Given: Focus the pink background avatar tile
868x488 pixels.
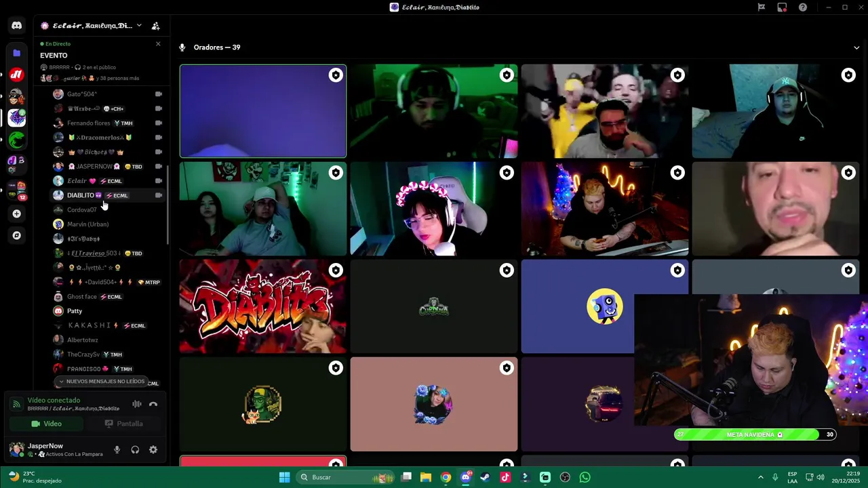Looking at the screenshot, I should (434, 404).
